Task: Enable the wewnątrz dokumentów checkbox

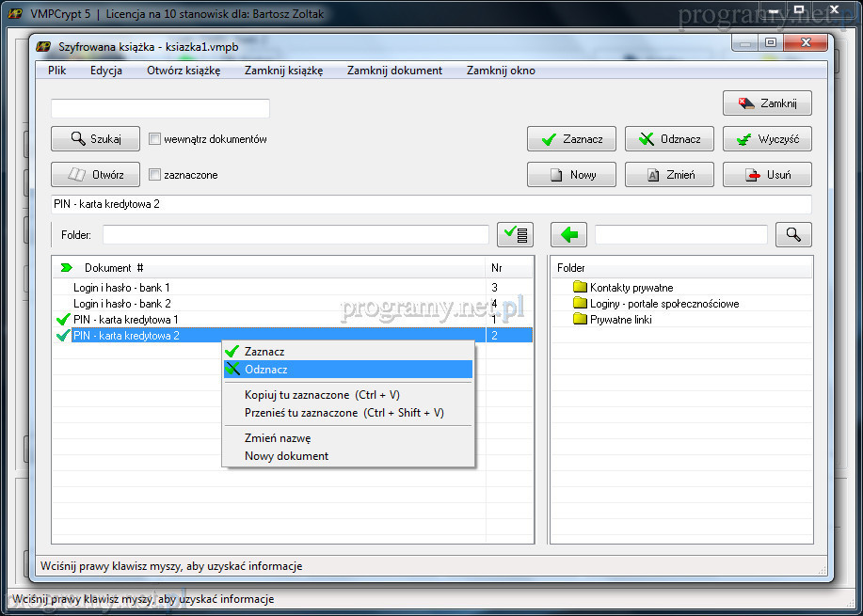Action: click(x=155, y=139)
